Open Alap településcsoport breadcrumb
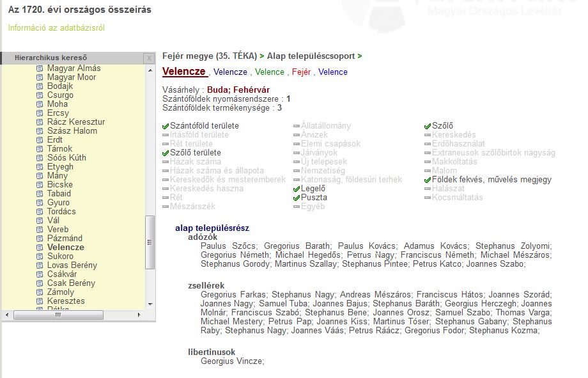The width and height of the screenshot is (588, 378). [311, 56]
